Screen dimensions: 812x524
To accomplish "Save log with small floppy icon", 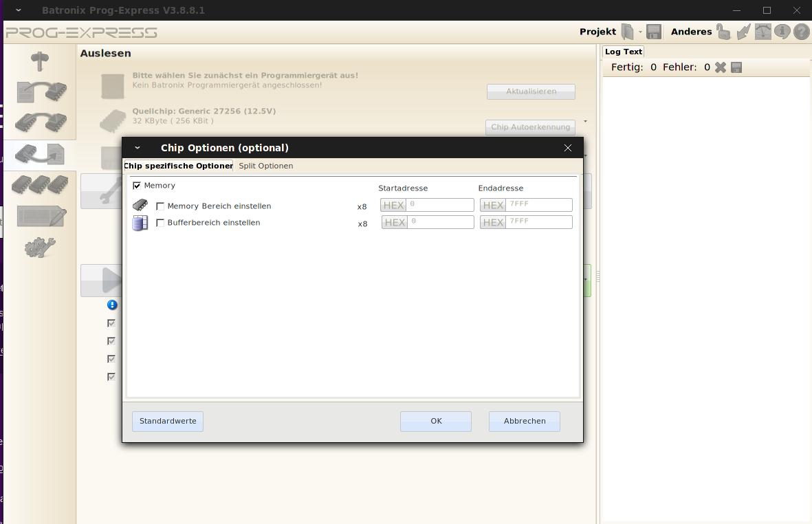I will tap(736, 67).
